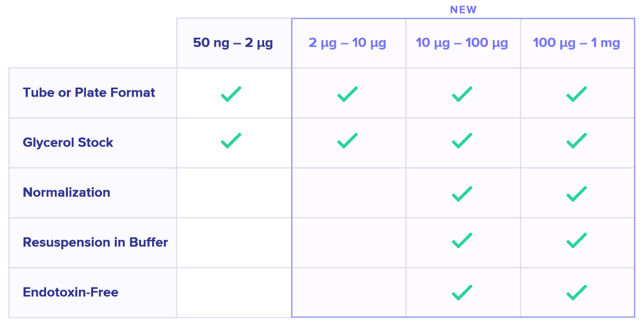This screenshot has width=644, height=328.
Task: Click Tube or Plate Format checkmark under 100 µg – 1 mg
Action: [576, 94]
